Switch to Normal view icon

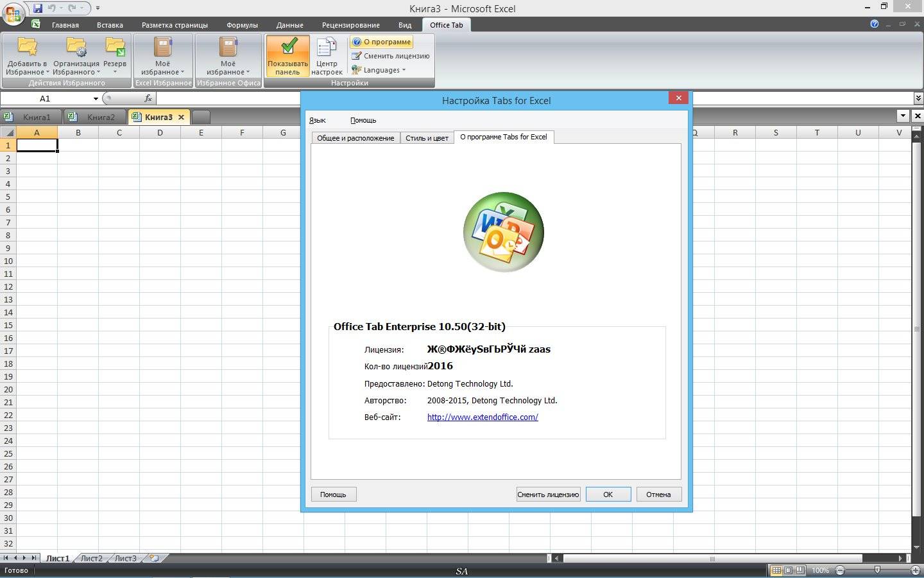pyautogui.click(x=776, y=570)
